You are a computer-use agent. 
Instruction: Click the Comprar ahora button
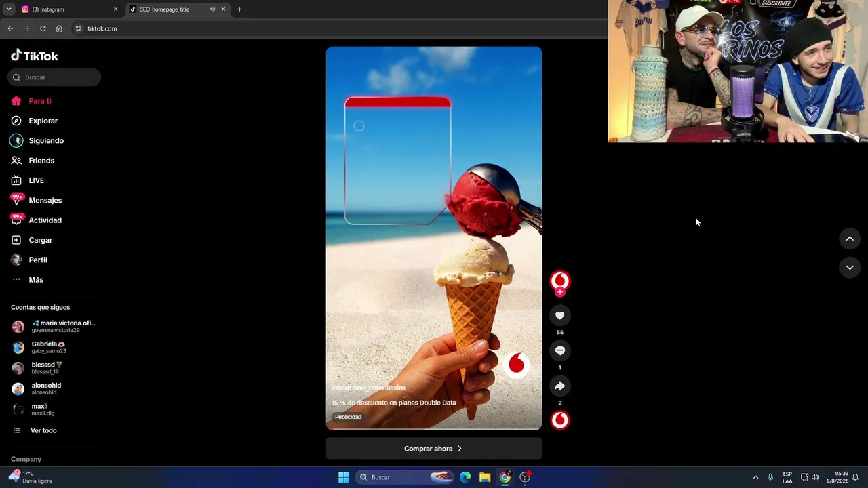[x=433, y=449]
